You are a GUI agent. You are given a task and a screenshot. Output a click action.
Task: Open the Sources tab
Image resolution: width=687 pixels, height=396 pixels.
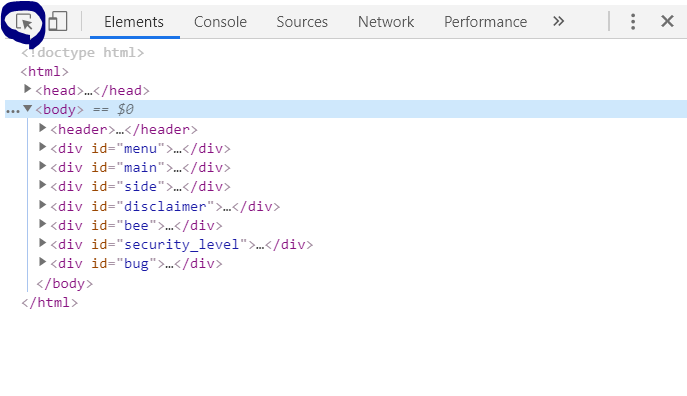302,22
